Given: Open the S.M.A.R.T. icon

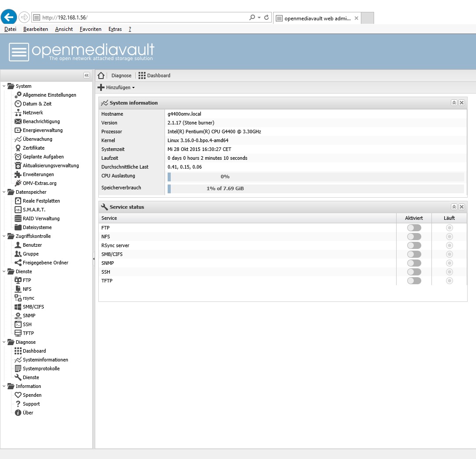Looking at the screenshot, I should tap(18, 210).
